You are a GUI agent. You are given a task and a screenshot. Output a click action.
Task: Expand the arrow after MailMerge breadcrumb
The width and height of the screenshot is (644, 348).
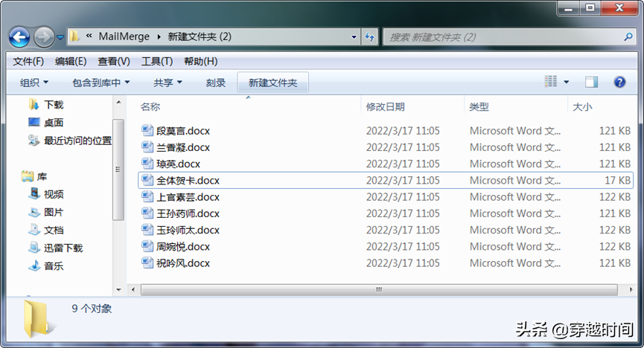(159, 37)
